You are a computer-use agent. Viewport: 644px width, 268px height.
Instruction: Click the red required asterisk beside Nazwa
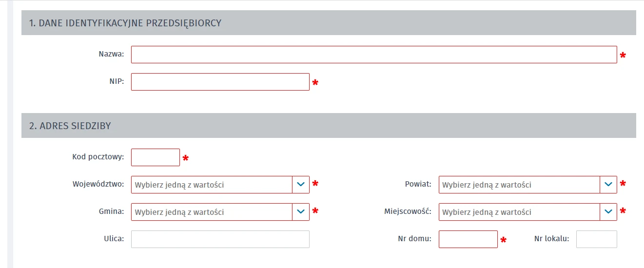623,56
